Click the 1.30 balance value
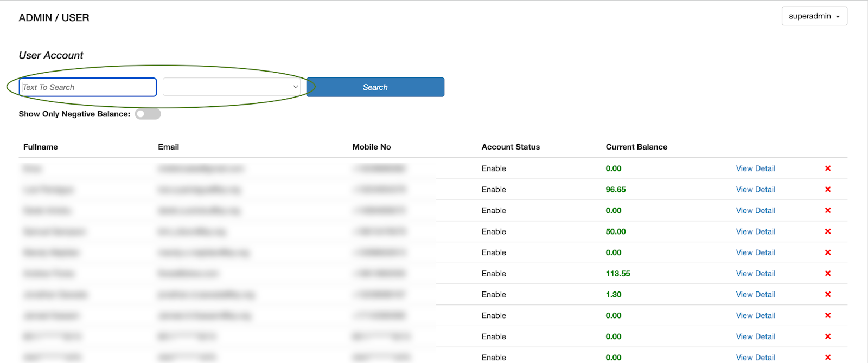This screenshot has width=868, height=363. click(614, 295)
